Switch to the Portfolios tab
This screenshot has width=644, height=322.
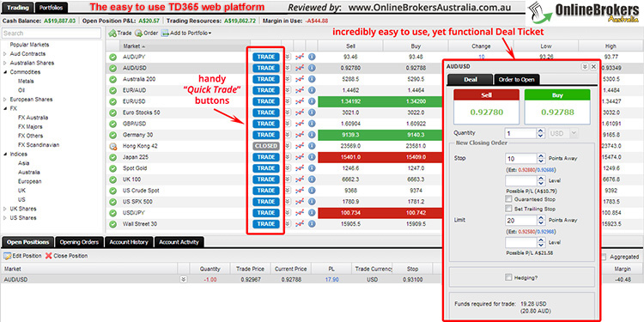click(51, 8)
